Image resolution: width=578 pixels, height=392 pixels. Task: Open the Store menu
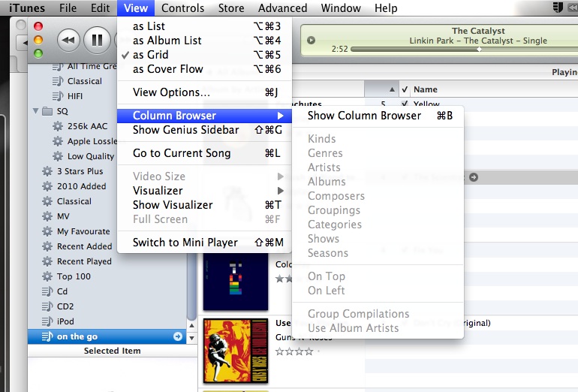click(x=231, y=8)
